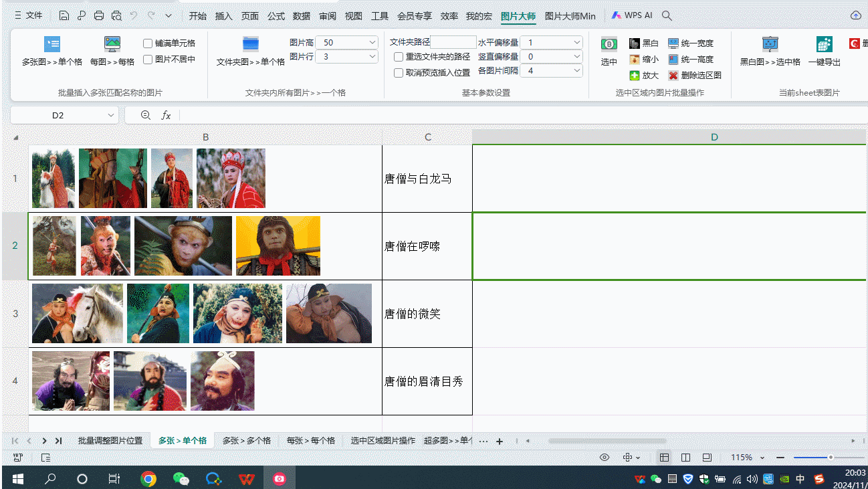Open the 图片高 dropdown
The width and height of the screenshot is (868, 489).
point(372,42)
